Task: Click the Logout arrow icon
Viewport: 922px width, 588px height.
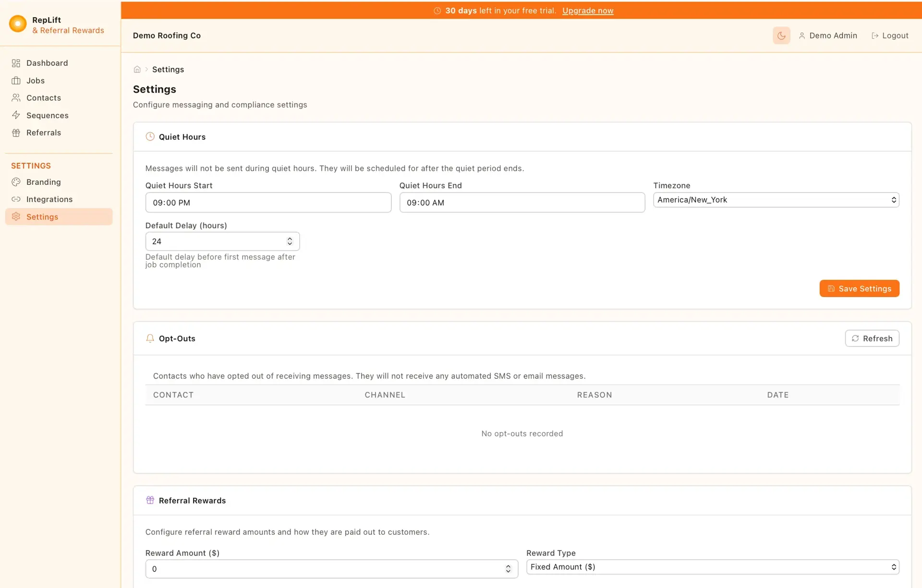Action: 874,36
